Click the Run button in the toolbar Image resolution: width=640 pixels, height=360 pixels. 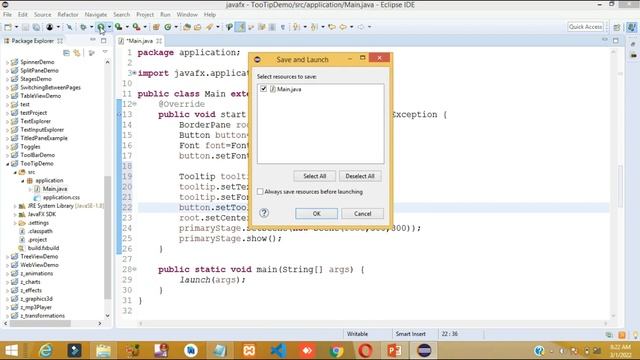point(101,27)
